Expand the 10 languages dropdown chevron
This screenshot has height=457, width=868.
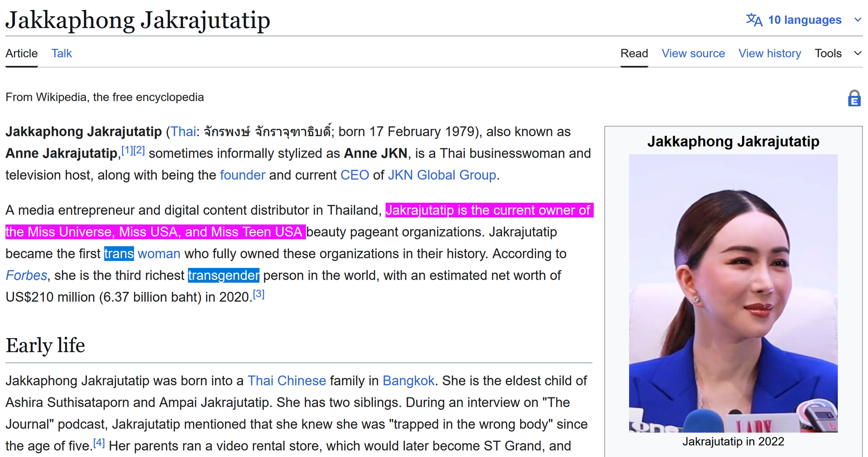857,20
